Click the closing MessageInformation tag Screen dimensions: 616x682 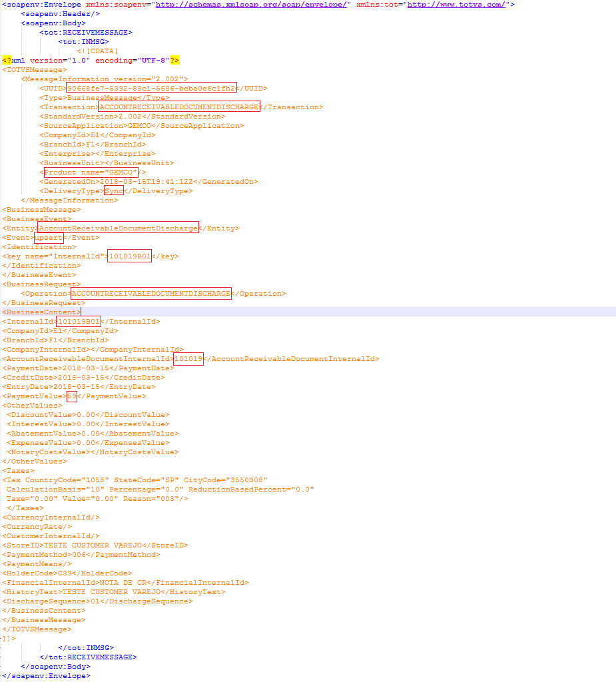69,200
